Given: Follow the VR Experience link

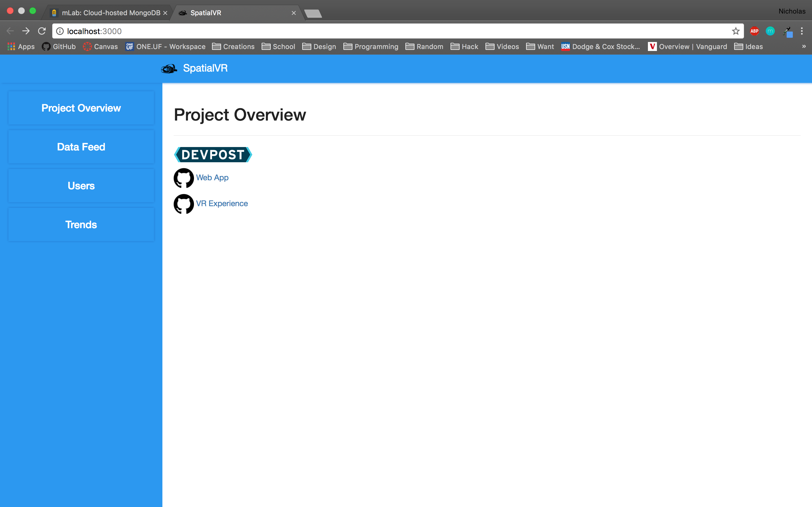Looking at the screenshot, I should pyautogui.click(x=222, y=204).
